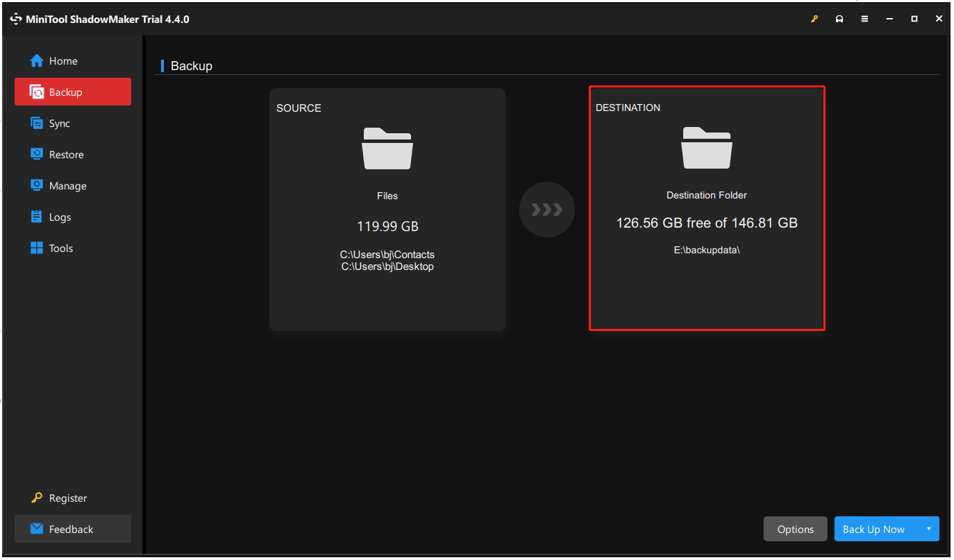
Task: Close the ShadowMaker window
Action: point(939,19)
